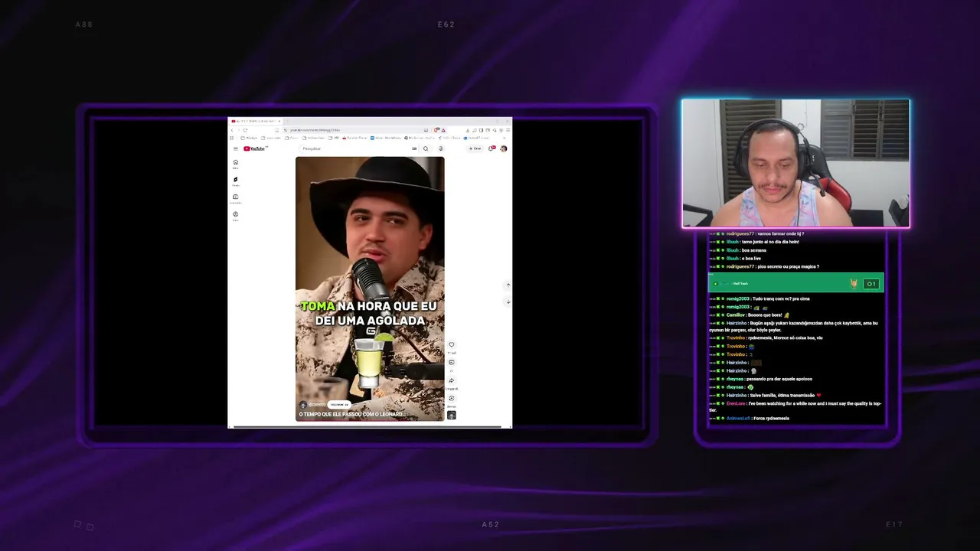980x551 pixels.
Task: Click chat message "boa semana"
Action: (754, 250)
